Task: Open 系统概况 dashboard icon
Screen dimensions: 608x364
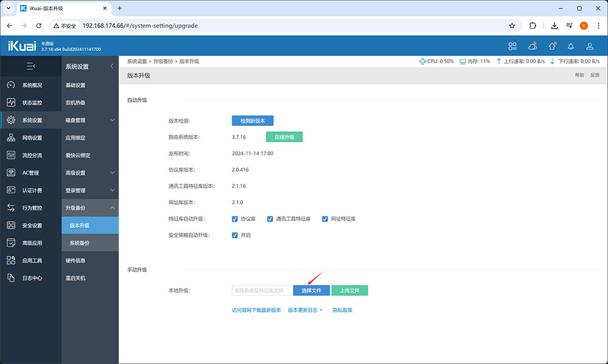Action: (11, 85)
